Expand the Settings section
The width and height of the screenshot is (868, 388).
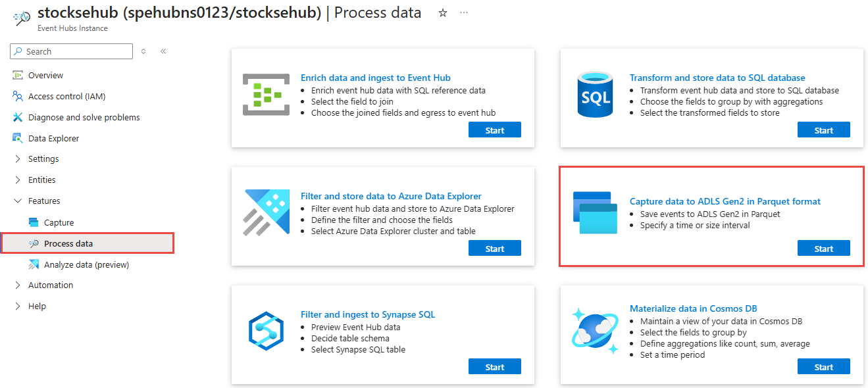[x=18, y=159]
